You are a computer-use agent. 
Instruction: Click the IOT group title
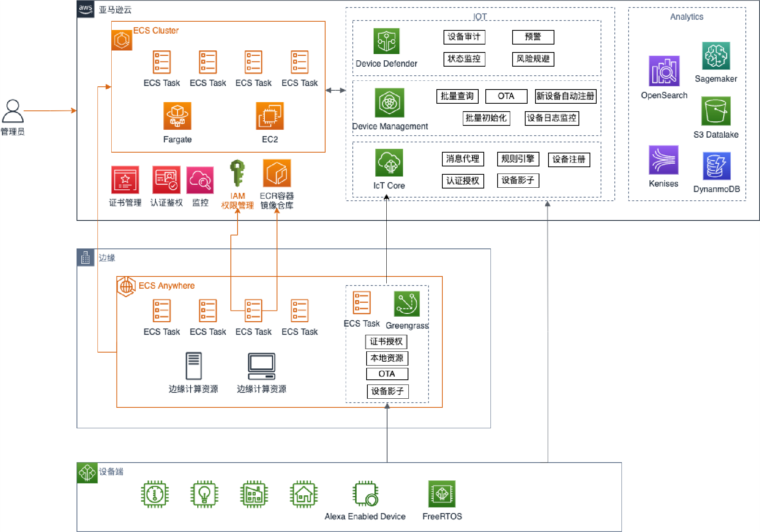click(480, 17)
